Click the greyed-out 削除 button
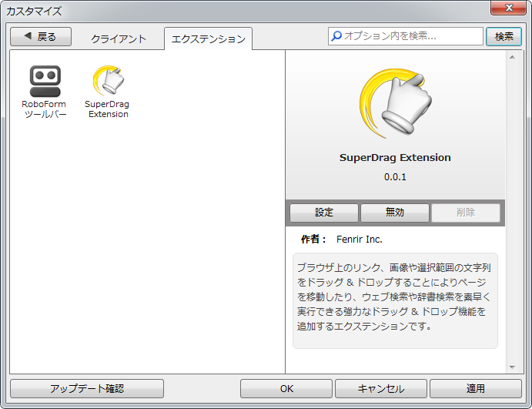 click(466, 213)
